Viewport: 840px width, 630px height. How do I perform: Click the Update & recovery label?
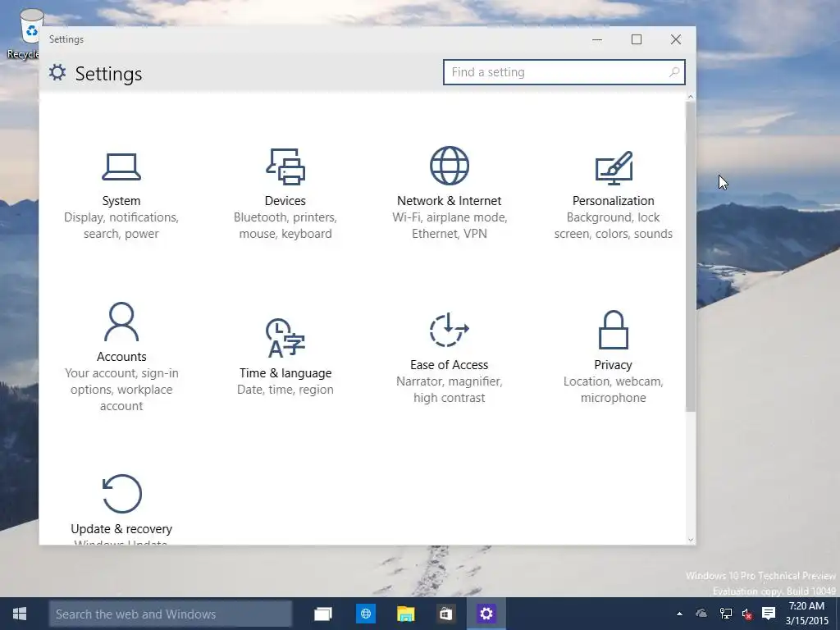tap(121, 529)
